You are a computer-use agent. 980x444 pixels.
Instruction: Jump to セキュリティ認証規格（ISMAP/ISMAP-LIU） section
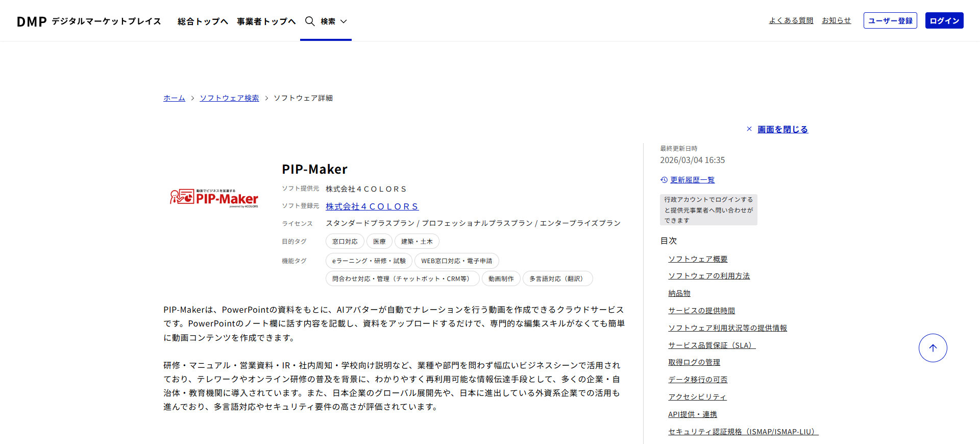tap(743, 432)
